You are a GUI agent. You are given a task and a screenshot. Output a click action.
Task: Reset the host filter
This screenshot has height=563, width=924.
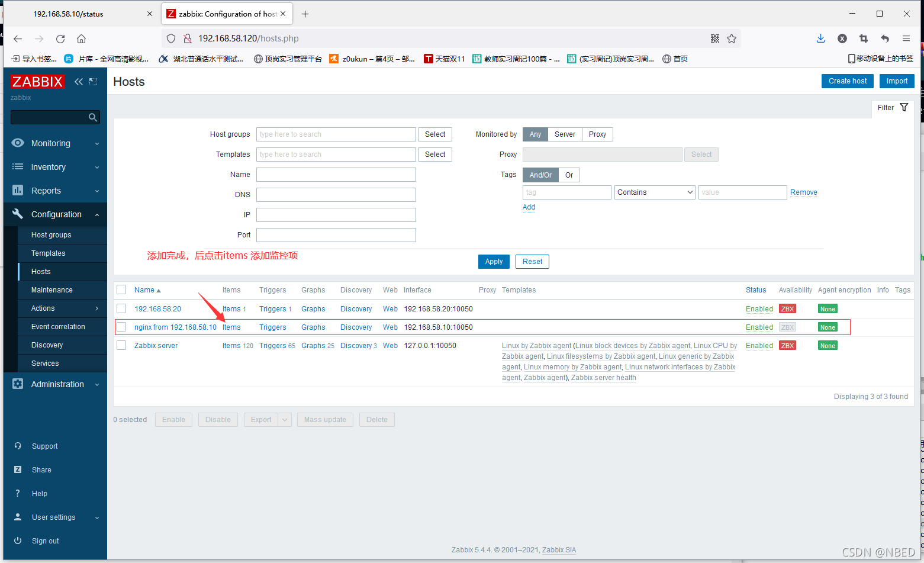coord(532,262)
